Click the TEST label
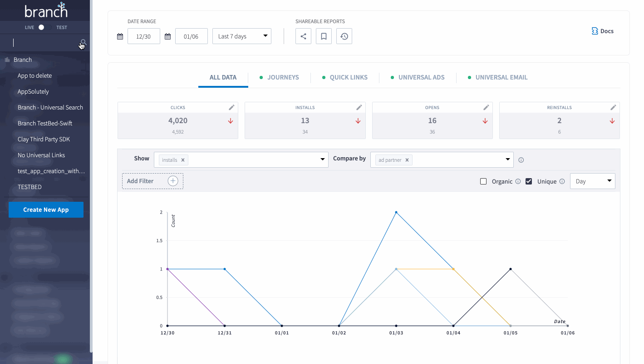 pos(62,27)
